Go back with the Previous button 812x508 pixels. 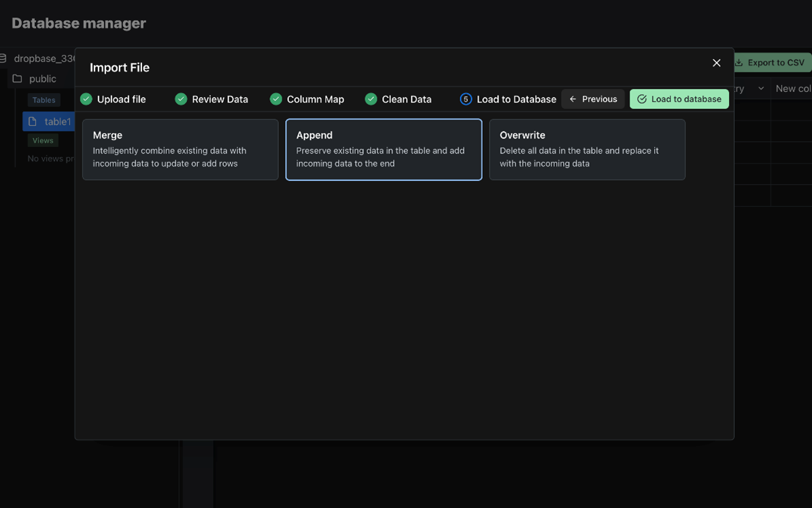pyautogui.click(x=592, y=99)
